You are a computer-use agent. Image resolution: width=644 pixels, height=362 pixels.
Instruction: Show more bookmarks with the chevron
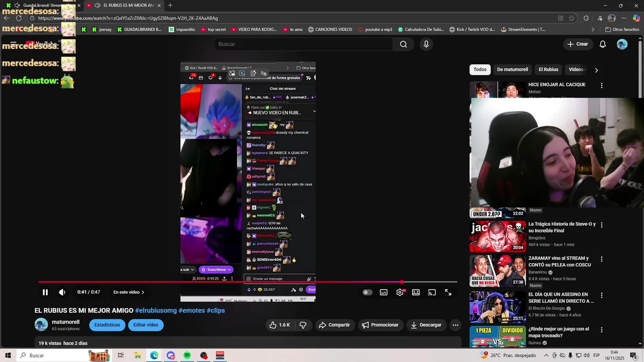(x=593, y=30)
